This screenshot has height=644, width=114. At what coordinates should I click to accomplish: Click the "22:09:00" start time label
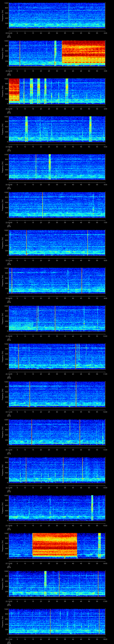tap(9, 336)
